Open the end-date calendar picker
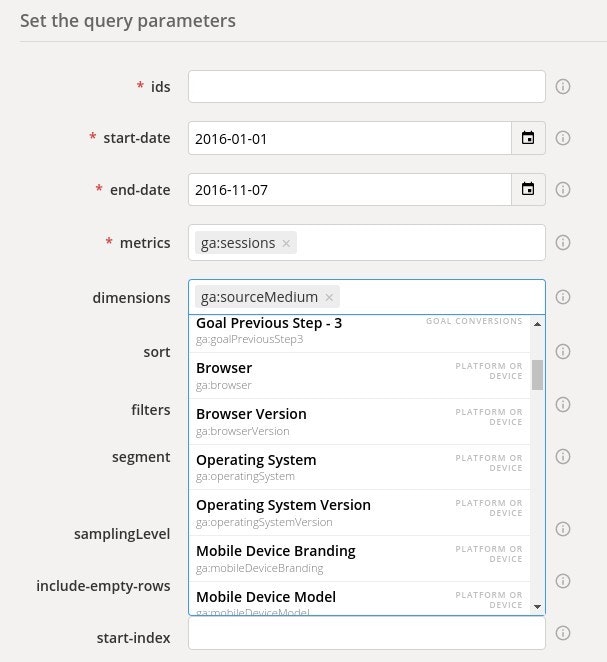 pos(528,190)
